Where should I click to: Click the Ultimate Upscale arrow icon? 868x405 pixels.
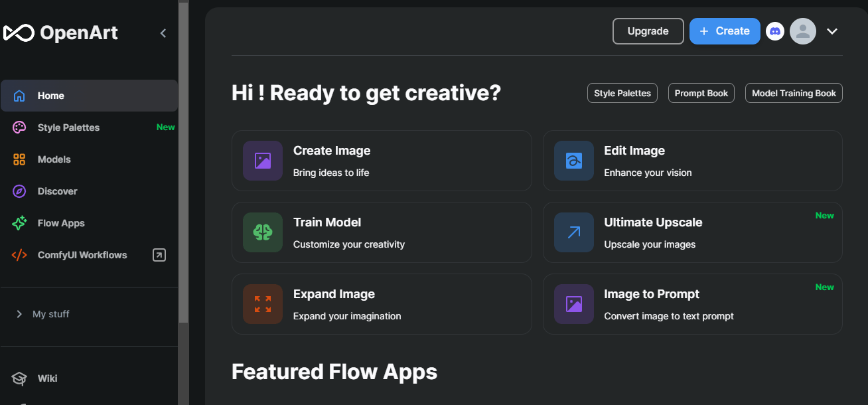(x=573, y=232)
